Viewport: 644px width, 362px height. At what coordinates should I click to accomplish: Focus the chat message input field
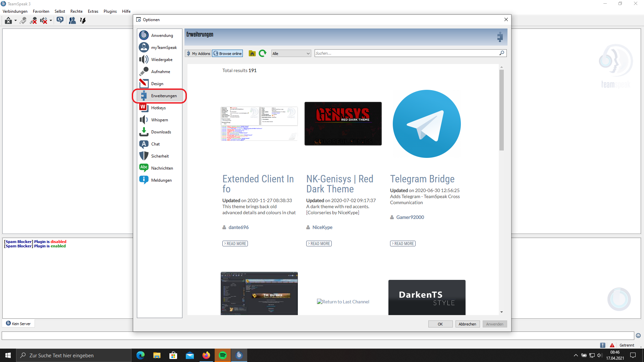pyautogui.click(x=318, y=336)
